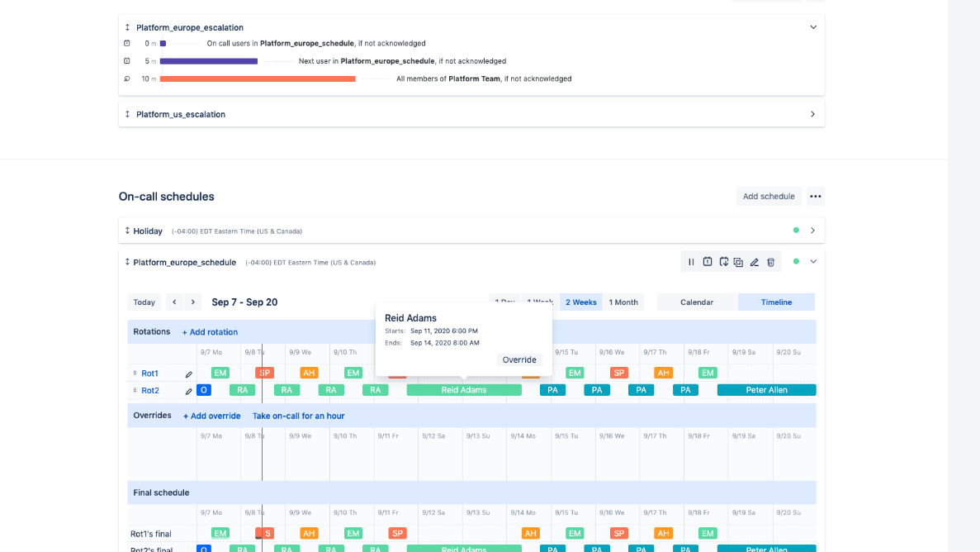Delete the schedule with the trash icon
980x552 pixels.
[770, 262]
